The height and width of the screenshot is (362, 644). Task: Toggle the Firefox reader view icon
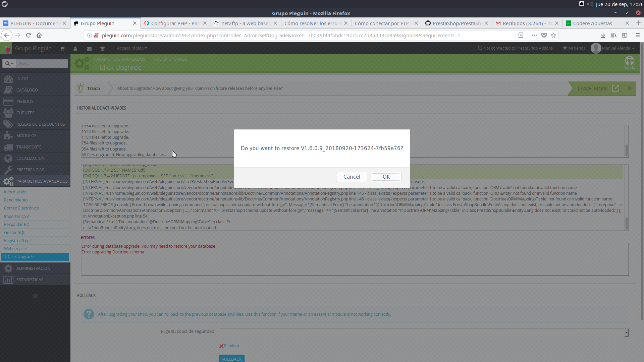click(x=521, y=35)
